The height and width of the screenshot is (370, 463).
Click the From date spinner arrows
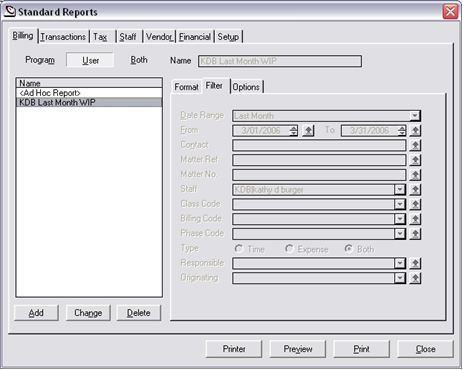click(x=294, y=131)
